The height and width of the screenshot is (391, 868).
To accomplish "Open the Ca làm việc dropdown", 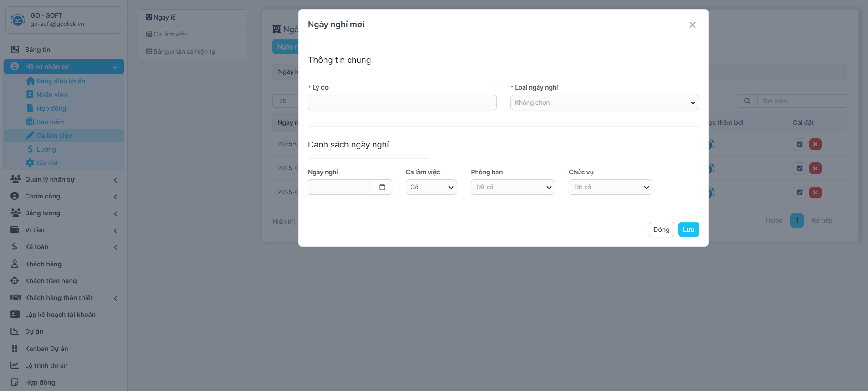I will (x=431, y=187).
